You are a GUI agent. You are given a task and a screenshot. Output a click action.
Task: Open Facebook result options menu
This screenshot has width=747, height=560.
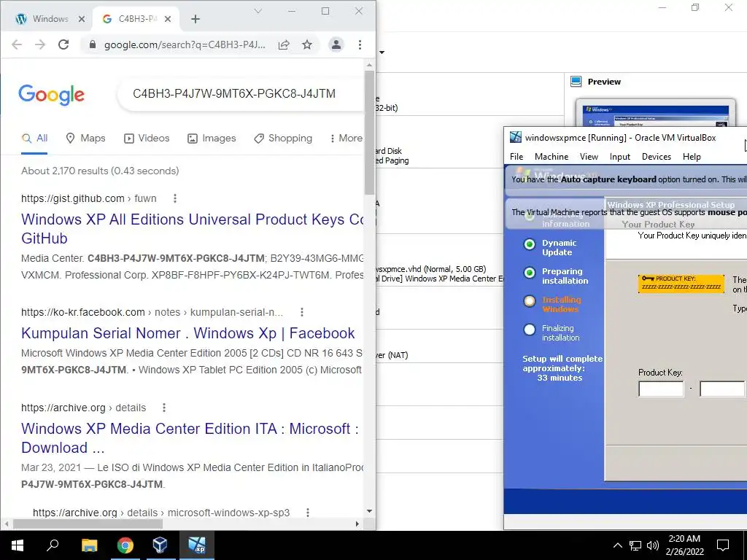(301, 312)
